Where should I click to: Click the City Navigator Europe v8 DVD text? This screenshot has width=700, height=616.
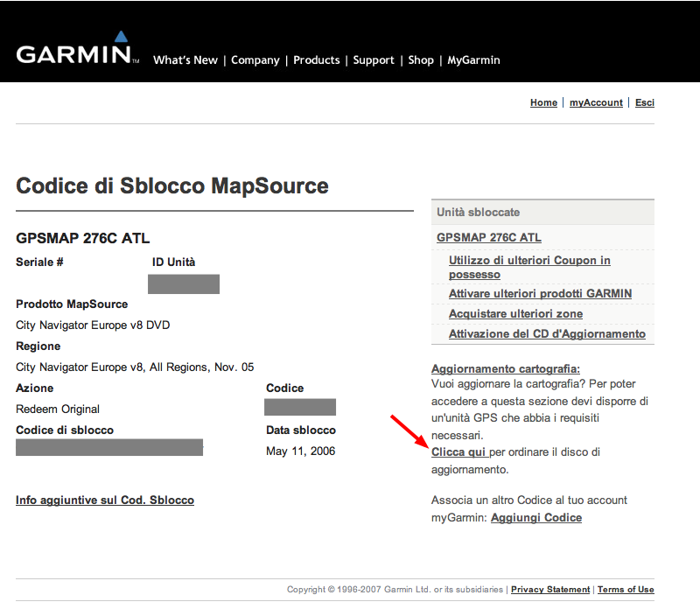93,325
